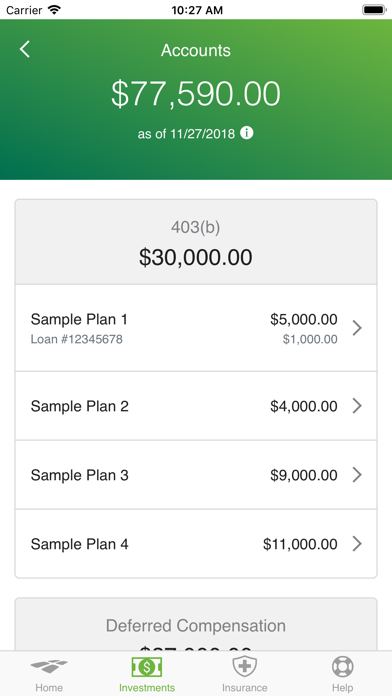Expand the Sample Plan 3 chevron

[x=357, y=475]
